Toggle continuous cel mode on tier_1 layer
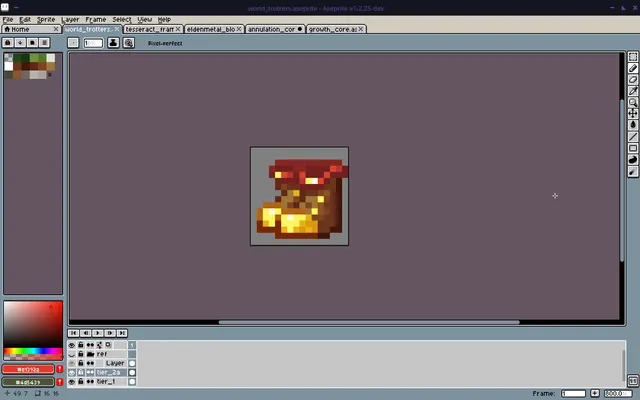Screen dimensions: 640x400 pos(90,382)
